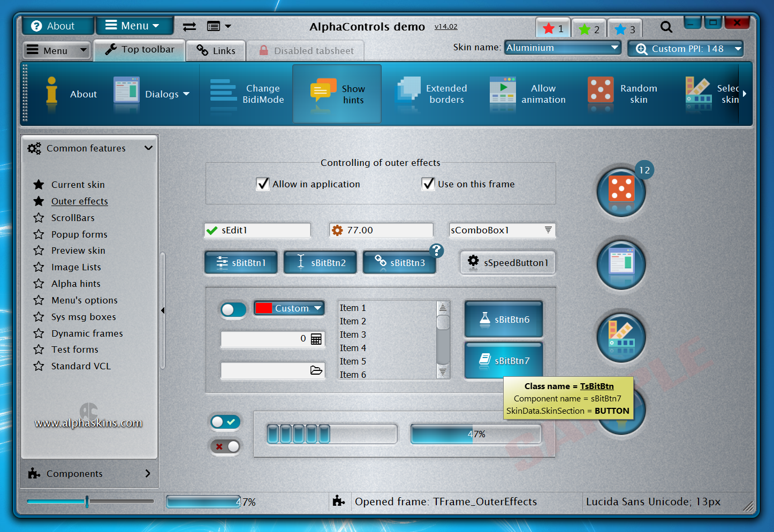The height and width of the screenshot is (532, 774).
Task: Flip the slider switch beside the Custom color box
Action: click(x=233, y=309)
